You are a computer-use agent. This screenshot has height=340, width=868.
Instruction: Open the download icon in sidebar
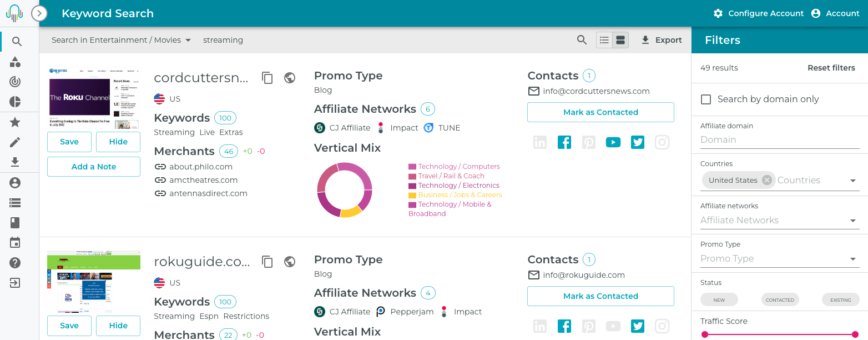[16, 162]
